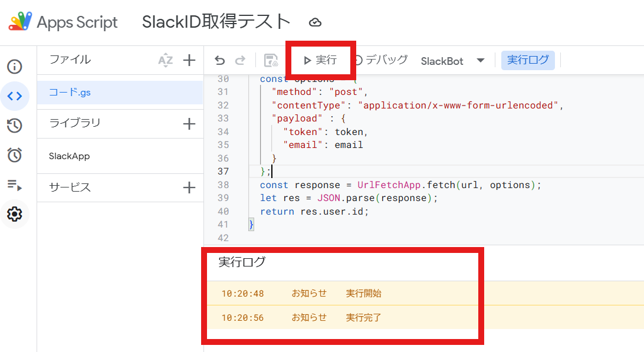Click line number 37 in editor
The width and height of the screenshot is (644, 352).
223,171
